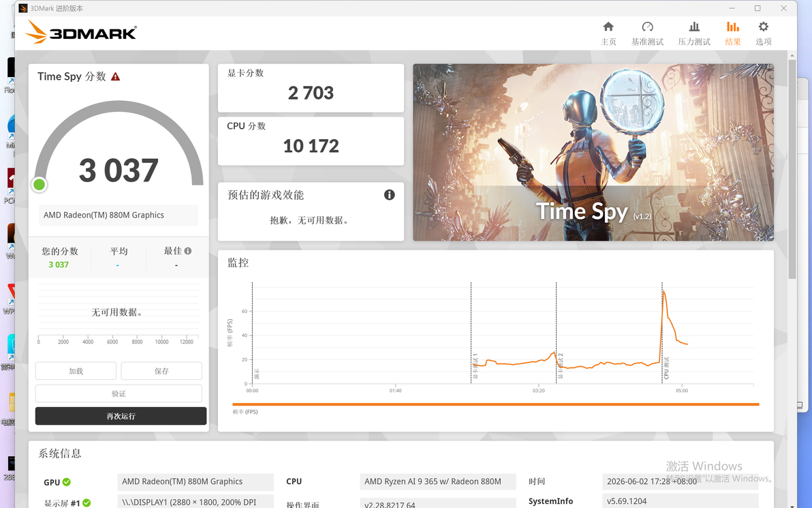Click the green dot on the score gauge

point(39,185)
